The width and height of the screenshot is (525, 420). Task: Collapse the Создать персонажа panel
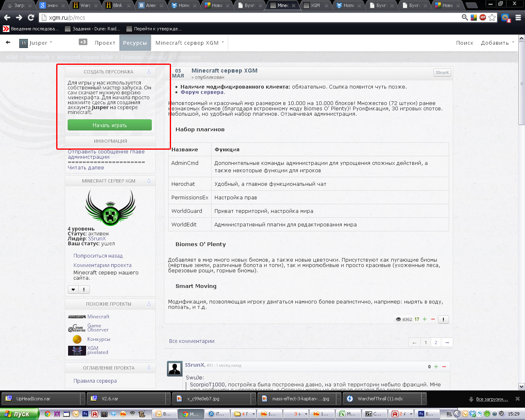tap(149, 72)
